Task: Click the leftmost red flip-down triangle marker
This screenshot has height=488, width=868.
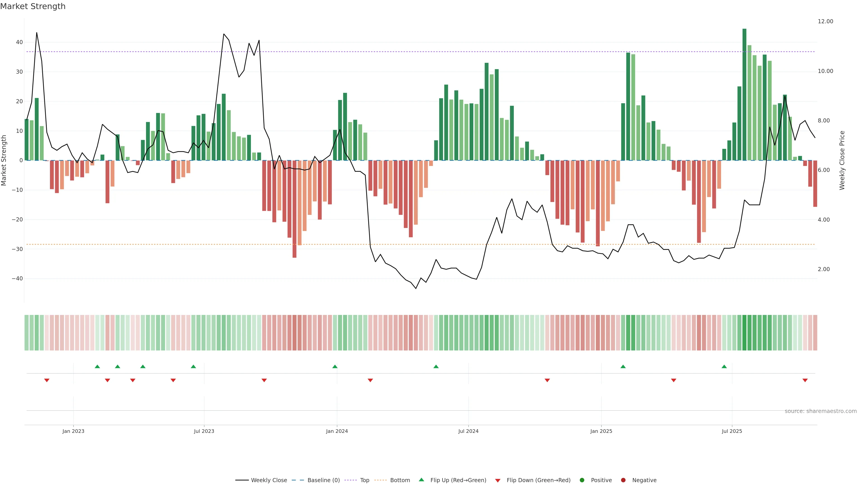Action: (47, 380)
